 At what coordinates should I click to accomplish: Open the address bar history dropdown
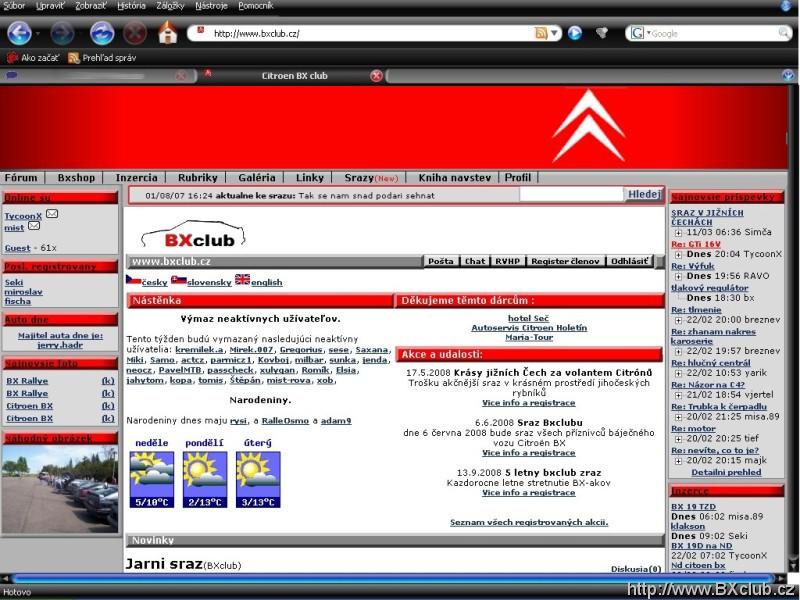556,33
